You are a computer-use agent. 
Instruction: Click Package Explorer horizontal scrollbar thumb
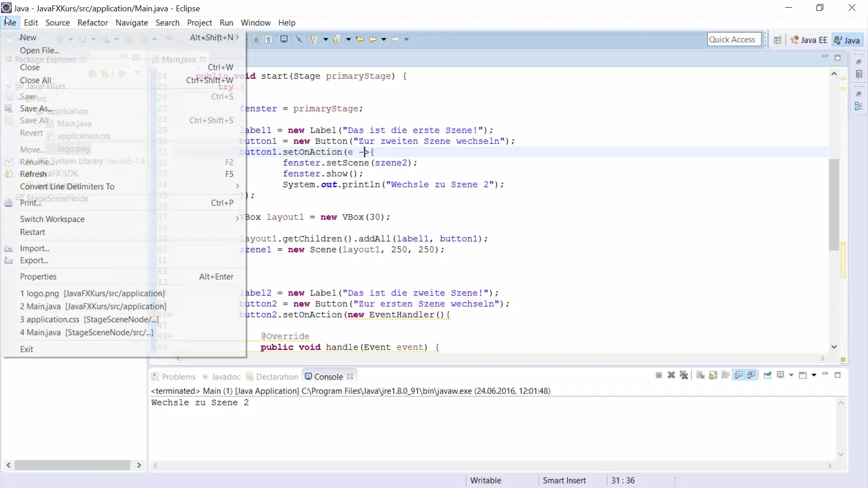(x=72, y=465)
